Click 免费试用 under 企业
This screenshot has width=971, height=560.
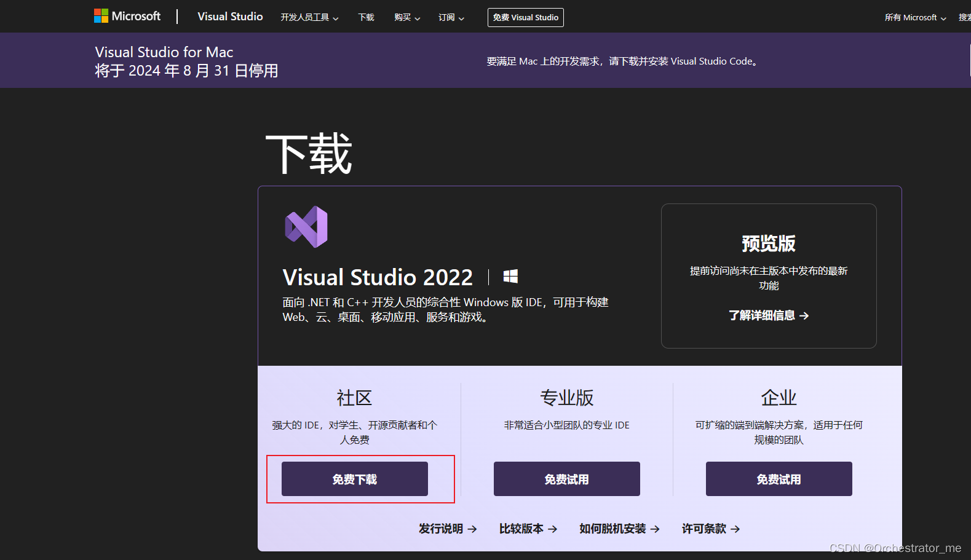(779, 479)
